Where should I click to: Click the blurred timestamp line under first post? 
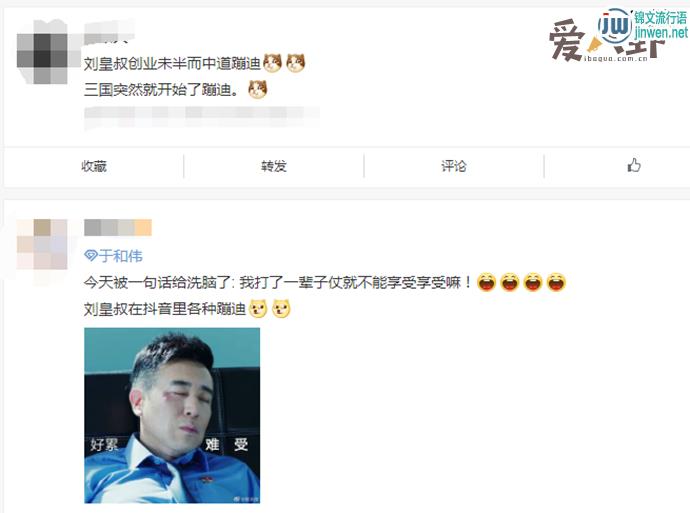(202, 115)
